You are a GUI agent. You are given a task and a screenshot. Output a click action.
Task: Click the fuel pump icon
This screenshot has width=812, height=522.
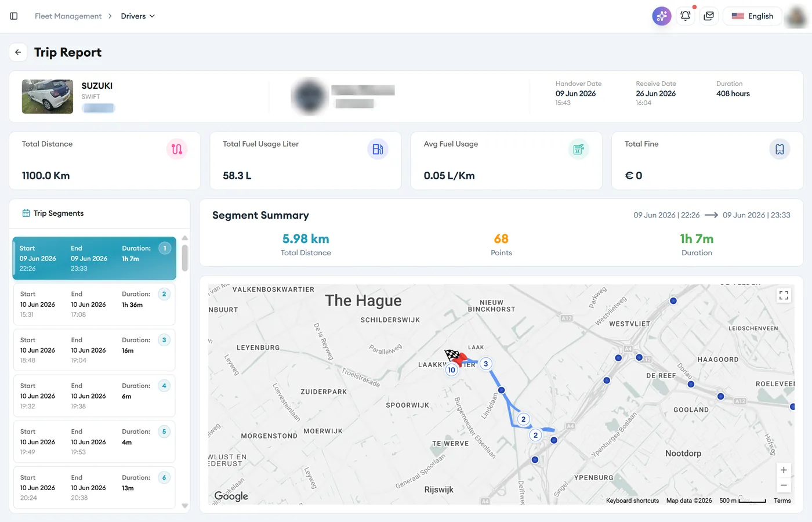378,149
